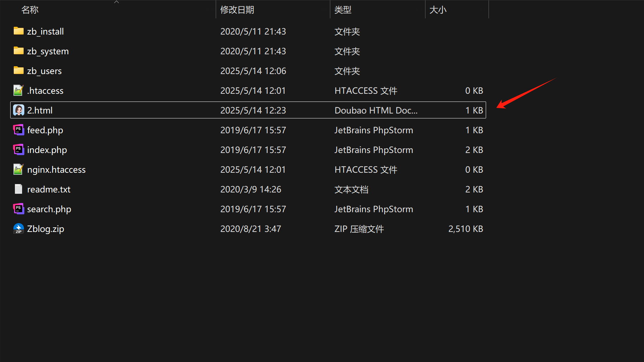Viewport: 644px width, 362px height.
Task: Click the .htaccess file icon
Action: pyautogui.click(x=18, y=91)
